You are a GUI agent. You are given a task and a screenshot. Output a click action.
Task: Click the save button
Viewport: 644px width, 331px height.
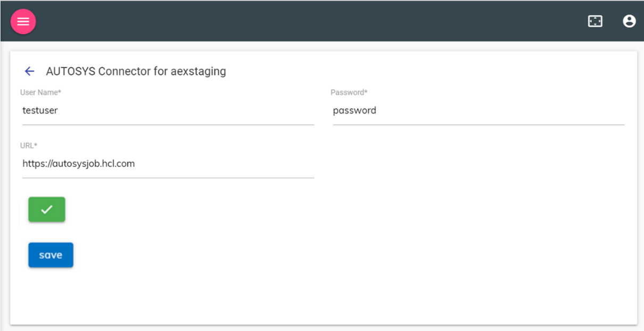(51, 255)
